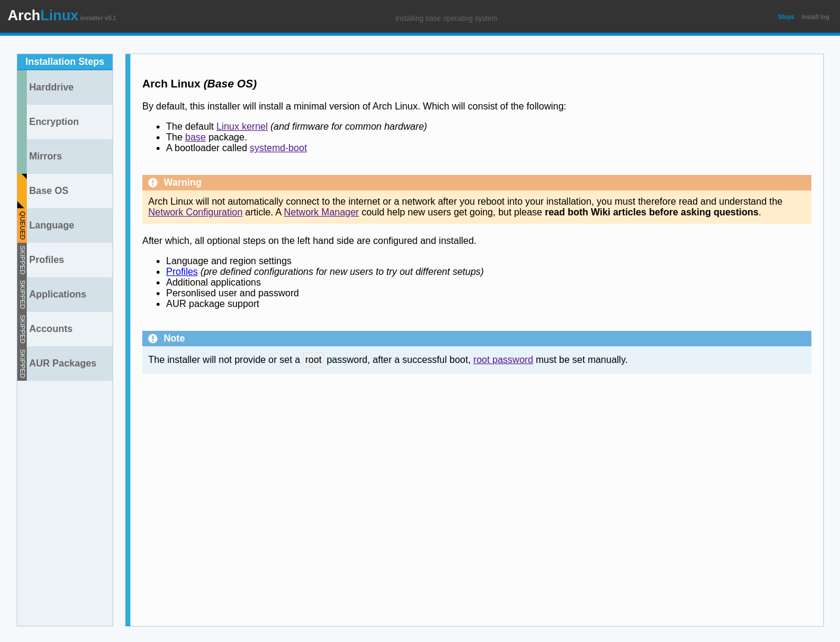840x642 pixels.
Task: Click the Warning banner title text
Action: pyautogui.click(x=182, y=183)
